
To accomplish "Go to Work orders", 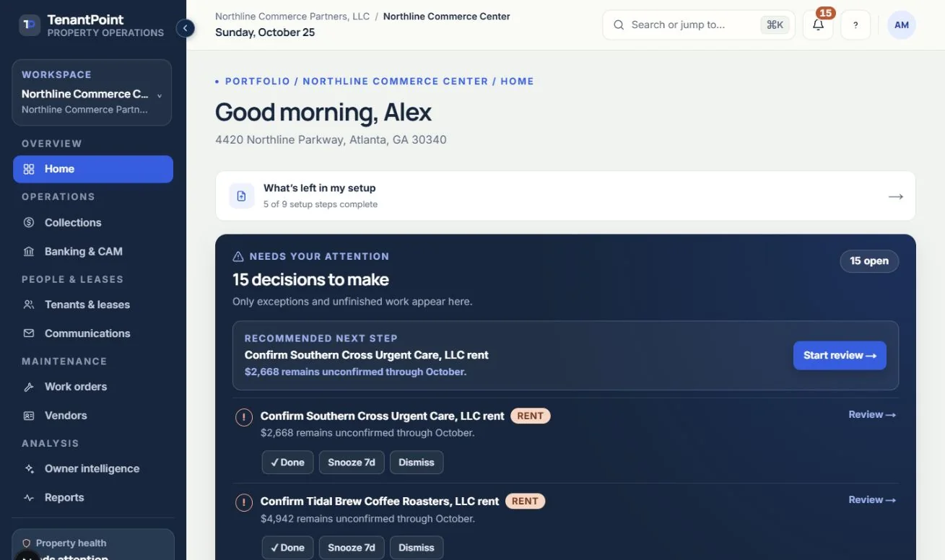I will pyautogui.click(x=93, y=387).
